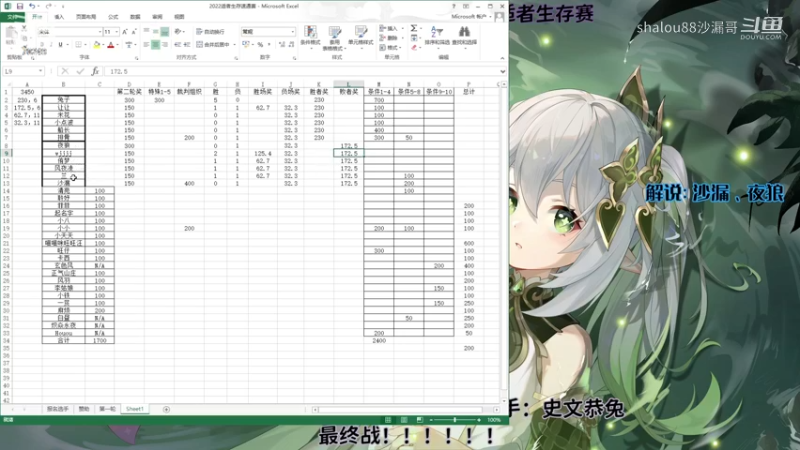Open Cell Styles gallery
The width and height of the screenshot is (800, 450).
pos(361,36)
